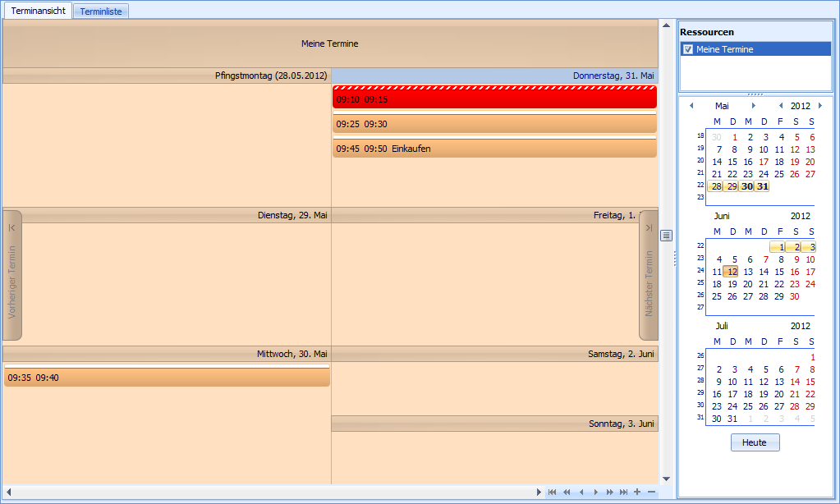The width and height of the screenshot is (840, 504).
Task: Switch to Terminliste tab
Action: pos(101,11)
